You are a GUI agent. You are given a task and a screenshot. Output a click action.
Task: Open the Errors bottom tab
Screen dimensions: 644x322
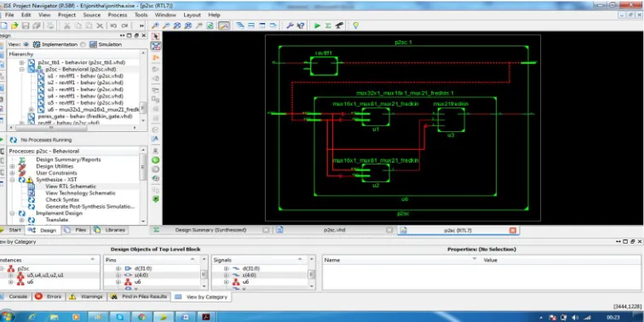tap(49, 296)
